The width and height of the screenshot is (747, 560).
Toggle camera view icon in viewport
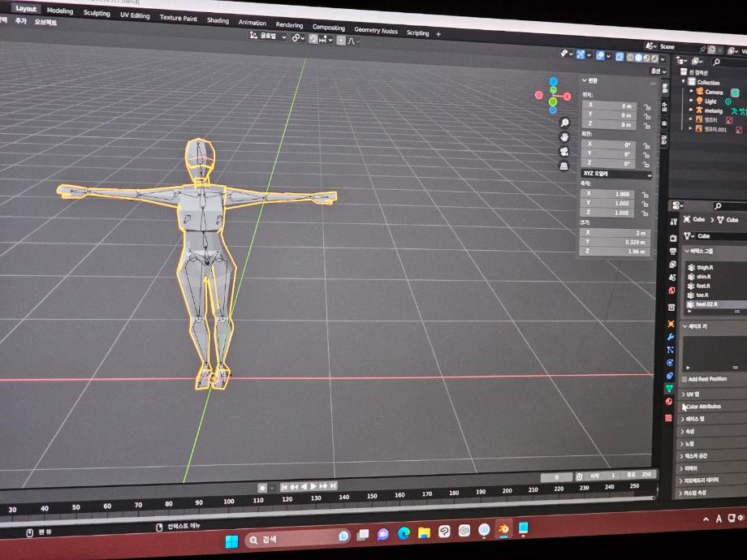564,152
